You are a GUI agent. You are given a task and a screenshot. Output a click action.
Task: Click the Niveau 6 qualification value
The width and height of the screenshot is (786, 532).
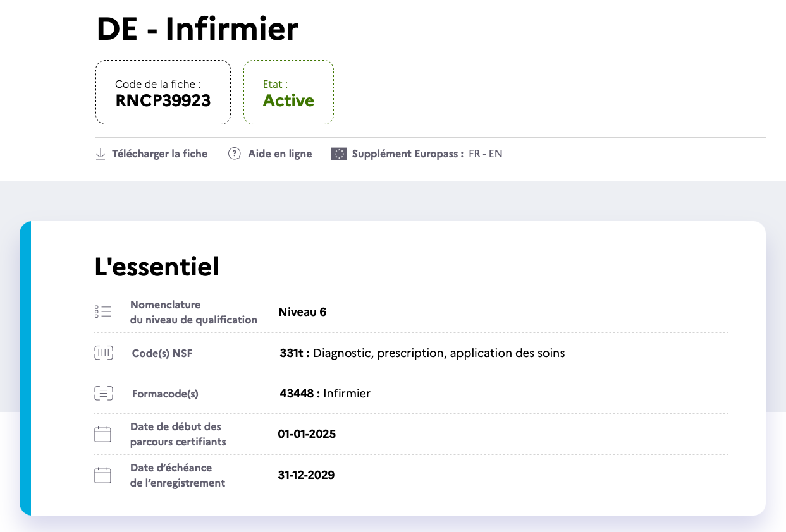(x=302, y=312)
